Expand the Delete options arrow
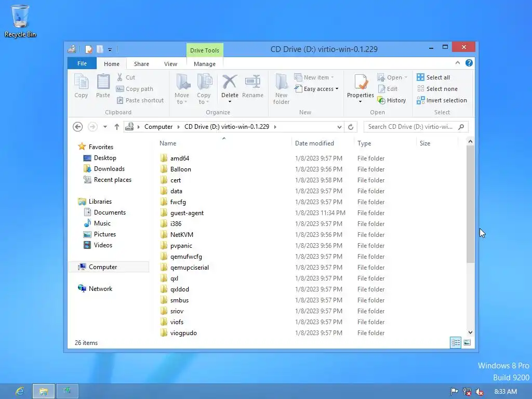 point(230,102)
